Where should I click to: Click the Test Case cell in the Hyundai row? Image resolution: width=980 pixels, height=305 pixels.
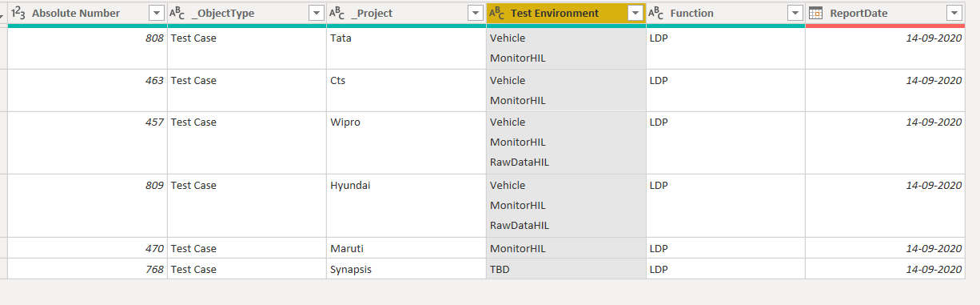pyautogui.click(x=247, y=206)
